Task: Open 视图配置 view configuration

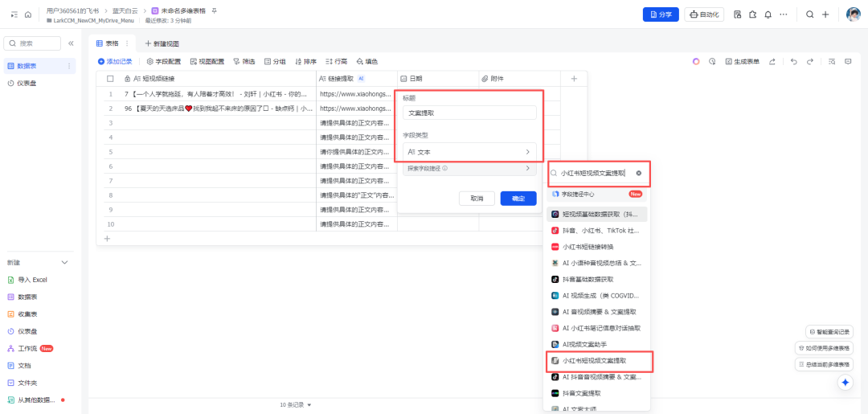Action: click(x=207, y=61)
